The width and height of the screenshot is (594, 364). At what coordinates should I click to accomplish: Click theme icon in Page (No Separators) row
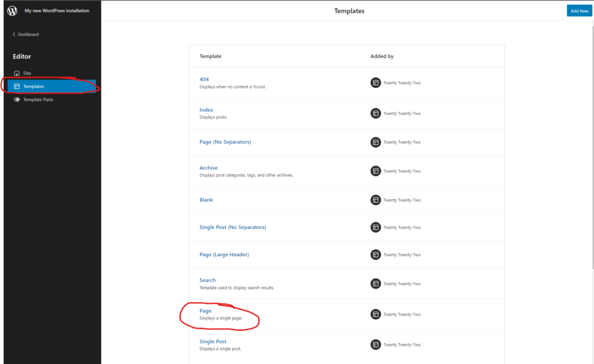click(x=375, y=142)
